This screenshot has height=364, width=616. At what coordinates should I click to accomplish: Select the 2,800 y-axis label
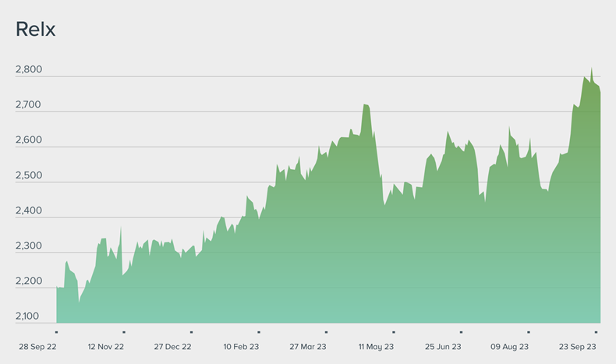(x=29, y=69)
